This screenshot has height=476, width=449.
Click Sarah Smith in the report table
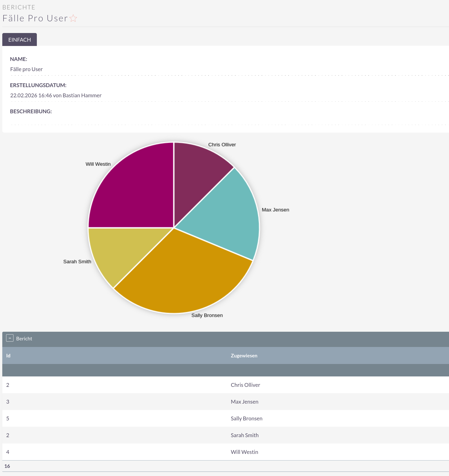pos(244,435)
